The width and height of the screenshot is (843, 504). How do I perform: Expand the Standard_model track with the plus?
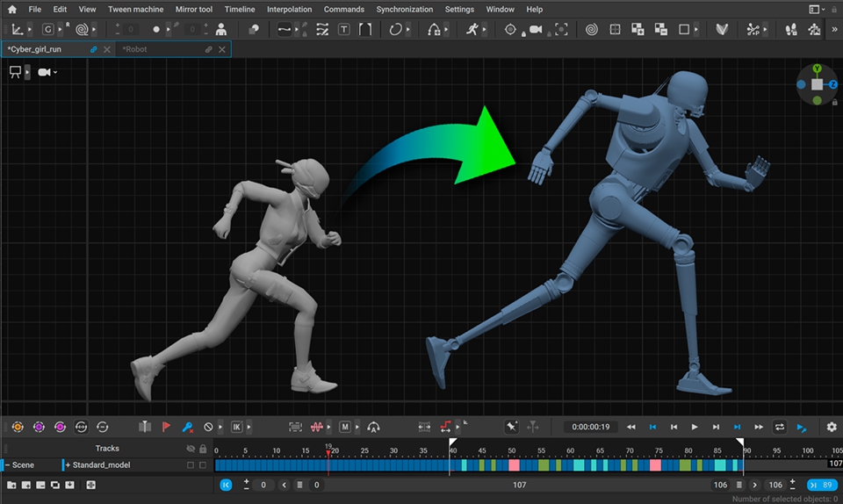coord(68,464)
